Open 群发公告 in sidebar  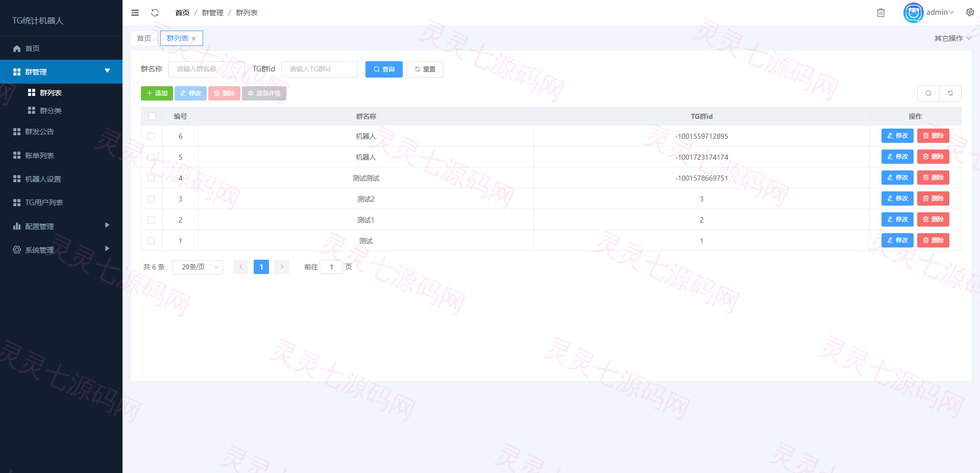point(61,132)
